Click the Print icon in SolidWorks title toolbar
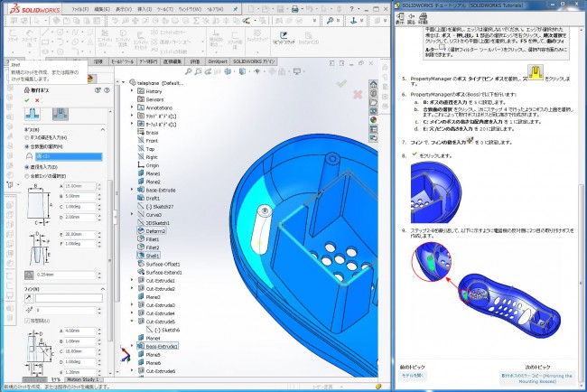Image resolution: width=587 pixels, height=392 pixels. tap(295, 9)
